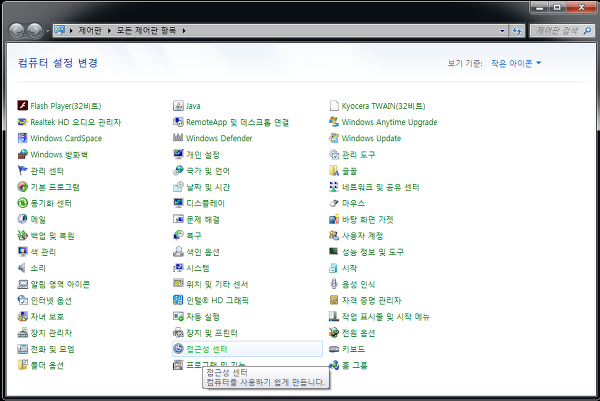Open the Windows CardSpace icon
Viewport: 600px width, 401px height.
tap(23, 138)
